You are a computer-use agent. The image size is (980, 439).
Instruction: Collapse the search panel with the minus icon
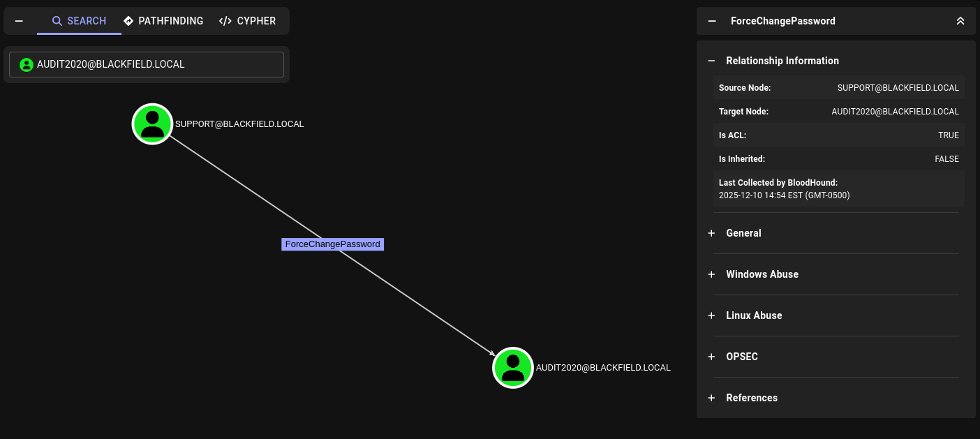click(19, 21)
